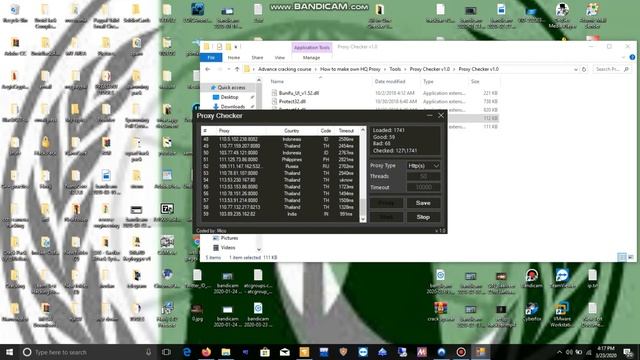This screenshot has width=640, height=360.
Task: Open Task View from the taskbar
Action: pyautogui.click(x=166, y=352)
